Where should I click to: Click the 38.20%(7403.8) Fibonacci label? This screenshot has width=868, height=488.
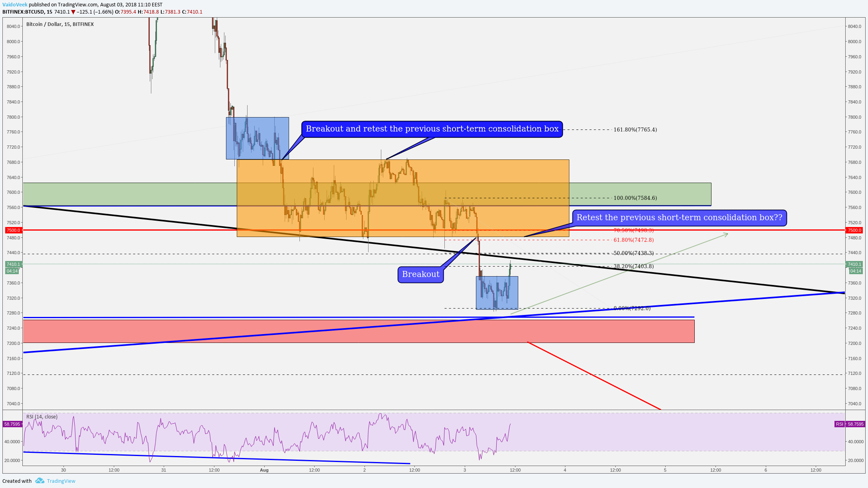(x=634, y=266)
